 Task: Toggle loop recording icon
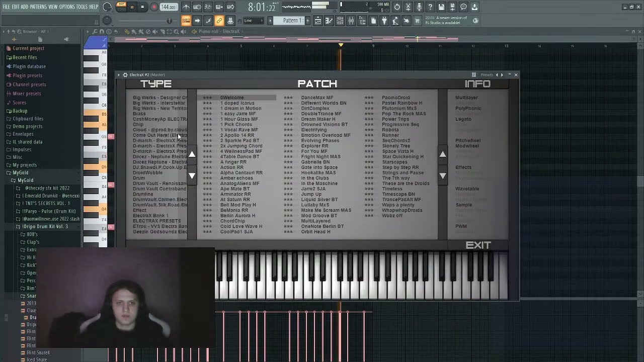(x=230, y=7)
